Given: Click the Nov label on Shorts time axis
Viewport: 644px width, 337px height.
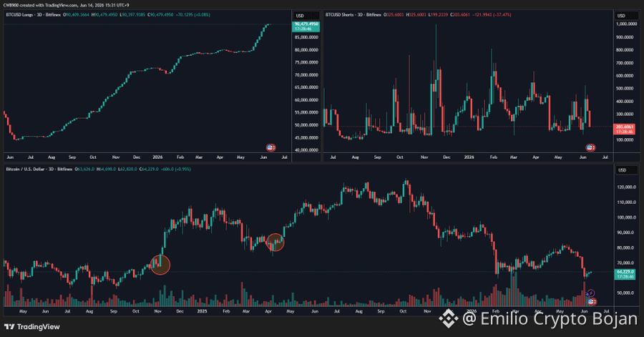Looking at the screenshot, I should (424, 157).
